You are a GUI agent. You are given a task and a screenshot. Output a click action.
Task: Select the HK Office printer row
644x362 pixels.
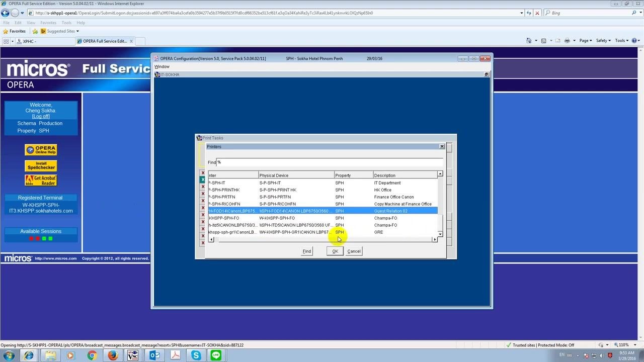click(323, 190)
